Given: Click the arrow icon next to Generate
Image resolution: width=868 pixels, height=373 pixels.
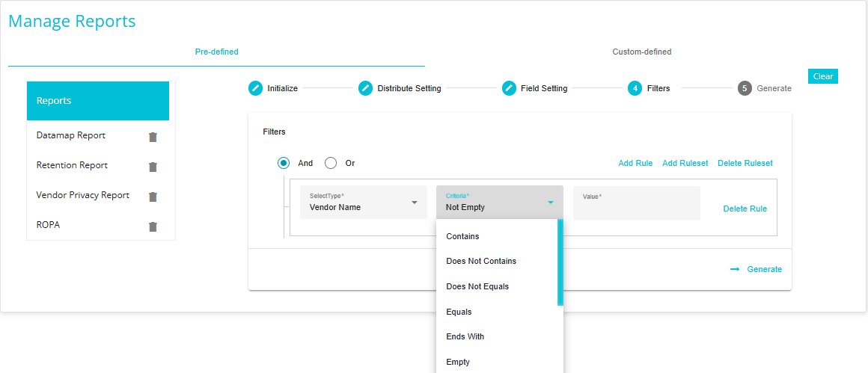Looking at the screenshot, I should [735, 269].
